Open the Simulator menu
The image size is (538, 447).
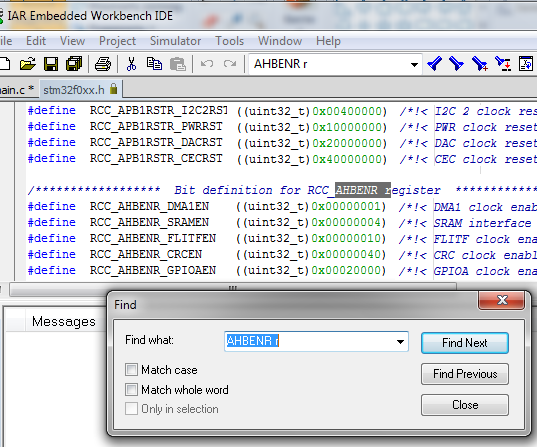click(175, 41)
